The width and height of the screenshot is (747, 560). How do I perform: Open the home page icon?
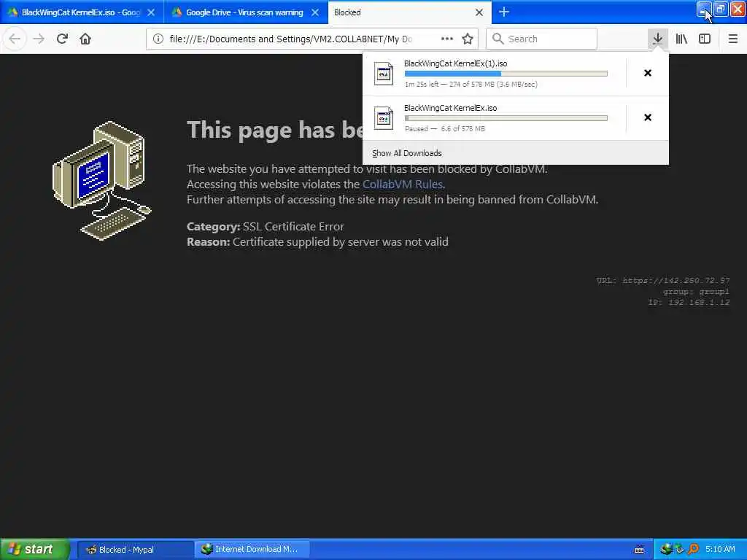click(85, 39)
